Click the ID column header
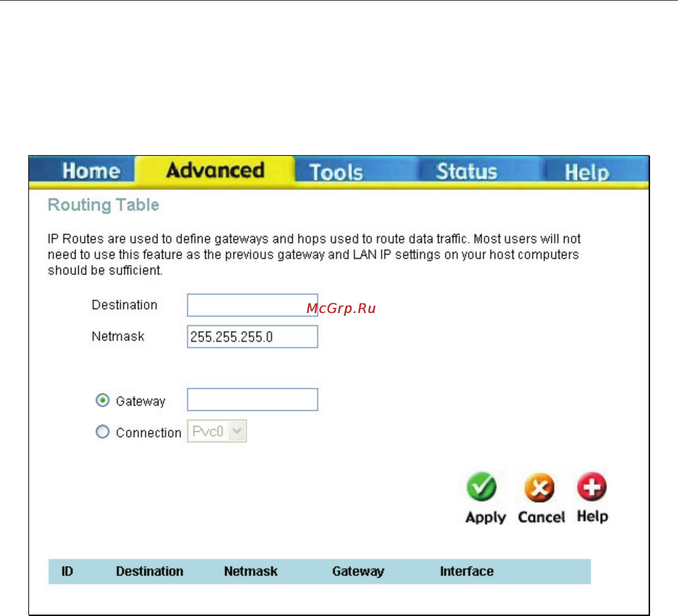Screen dimensions: 678x616 (67, 571)
